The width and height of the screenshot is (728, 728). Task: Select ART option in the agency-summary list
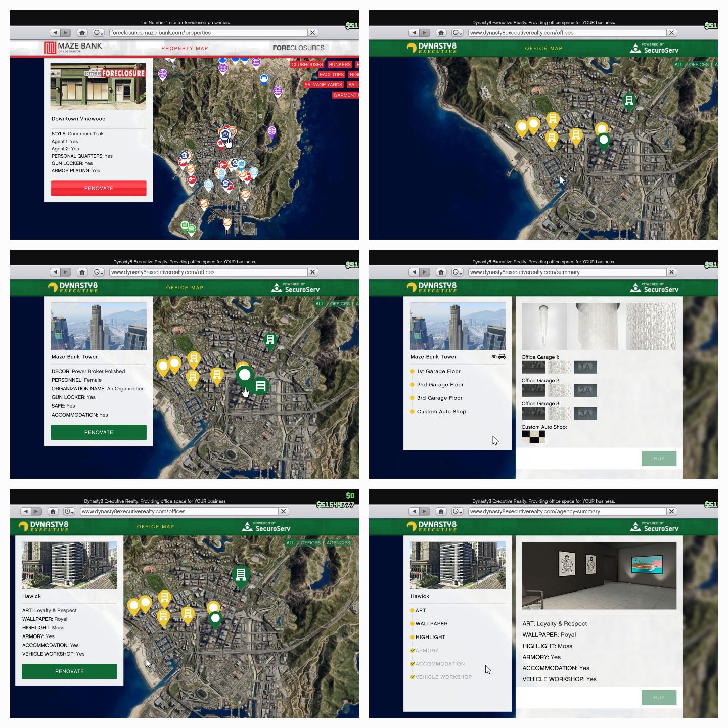coord(421,611)
